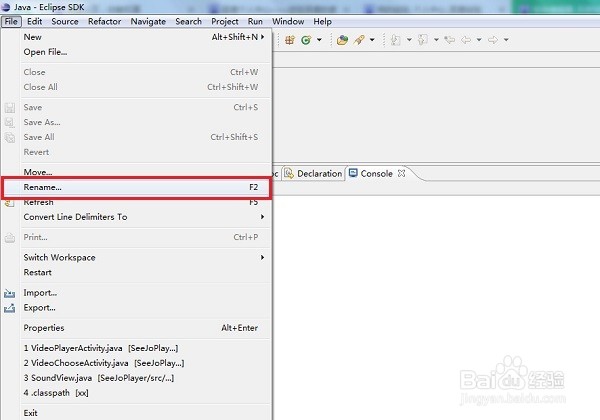Click the Export menu entry's icon
600x420 pixels.
click(x=10, y=308)
